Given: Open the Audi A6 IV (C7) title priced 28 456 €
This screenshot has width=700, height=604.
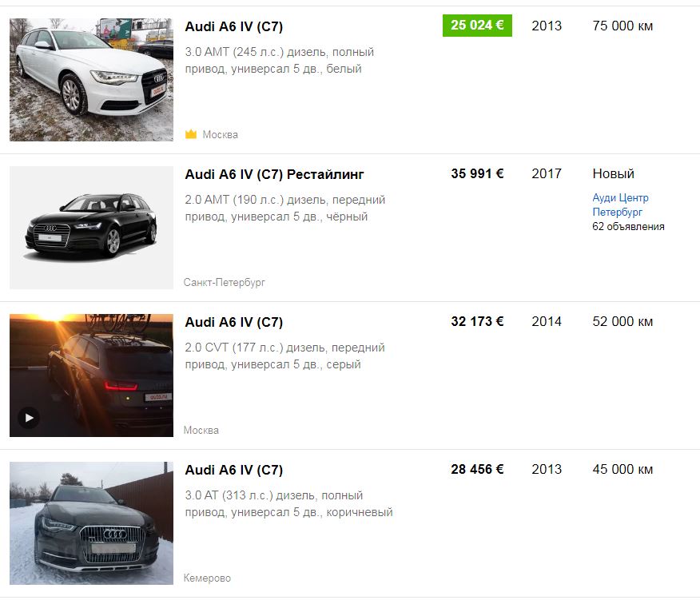Looking at the screenshot, I should (x=234, y=470).
